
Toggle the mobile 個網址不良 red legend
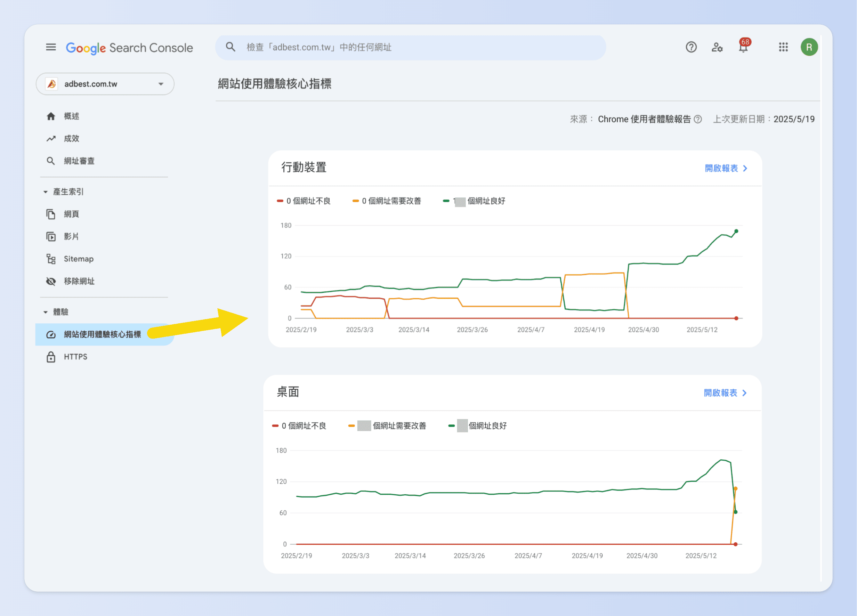pyautogui.click(x=304, y=201)
